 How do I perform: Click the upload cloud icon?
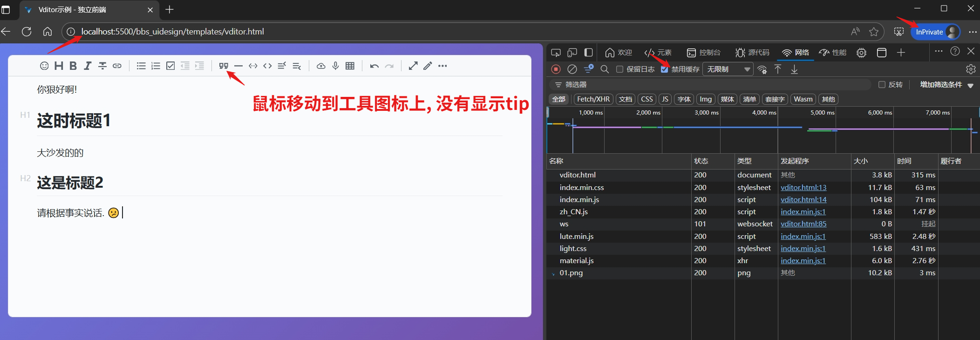321,66
